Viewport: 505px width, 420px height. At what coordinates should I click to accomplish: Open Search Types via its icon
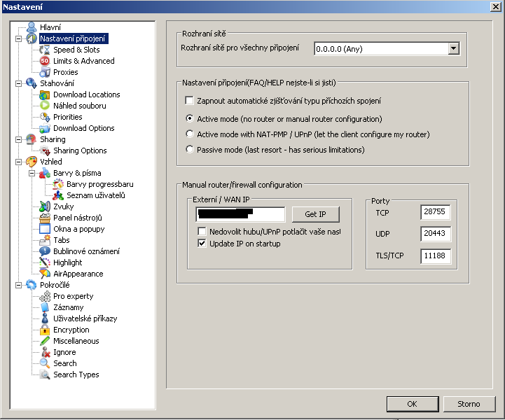tap(46, 374)
